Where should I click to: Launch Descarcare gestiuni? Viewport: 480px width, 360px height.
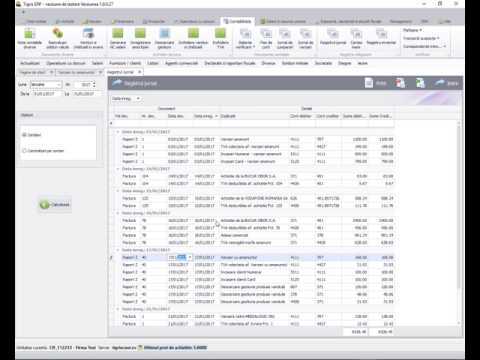pos(164,38)
